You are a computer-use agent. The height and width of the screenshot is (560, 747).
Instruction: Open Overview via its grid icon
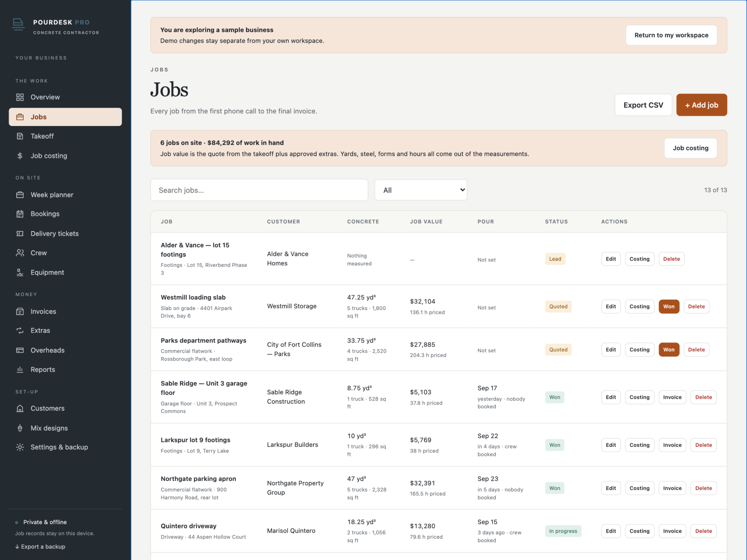[x=20, y=97]
